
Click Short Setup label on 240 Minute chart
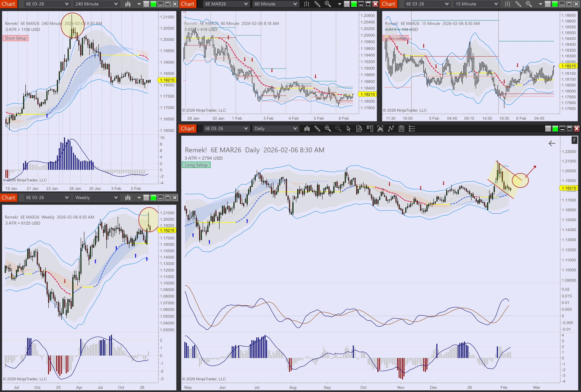16,38
